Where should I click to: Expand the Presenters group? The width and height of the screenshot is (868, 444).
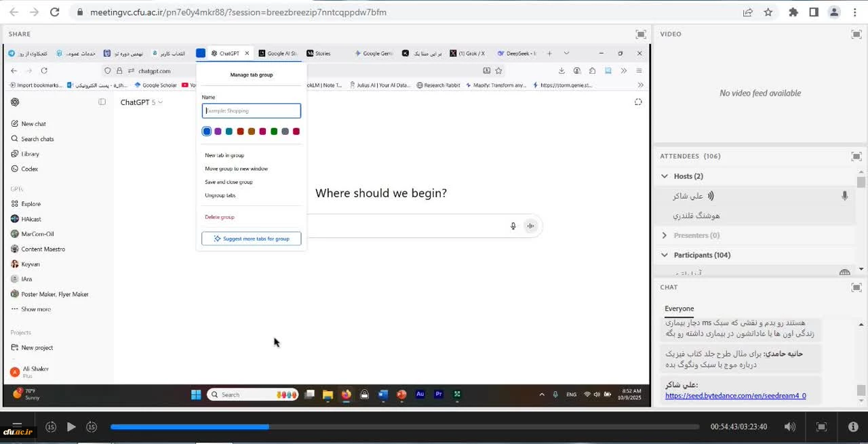(x=665, y=235)
